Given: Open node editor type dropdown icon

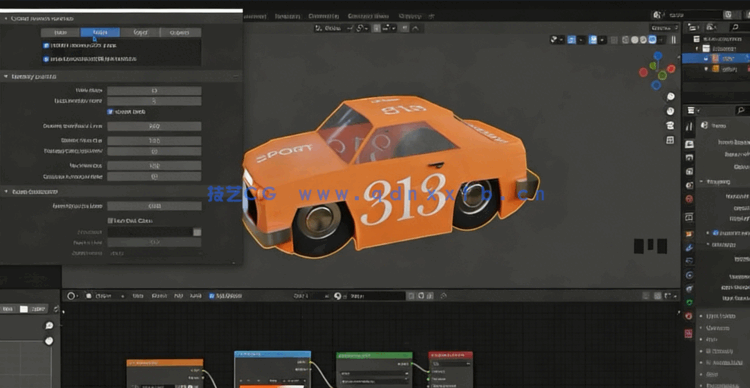Looking at the screenshot, I should click(x=72, y=296).
